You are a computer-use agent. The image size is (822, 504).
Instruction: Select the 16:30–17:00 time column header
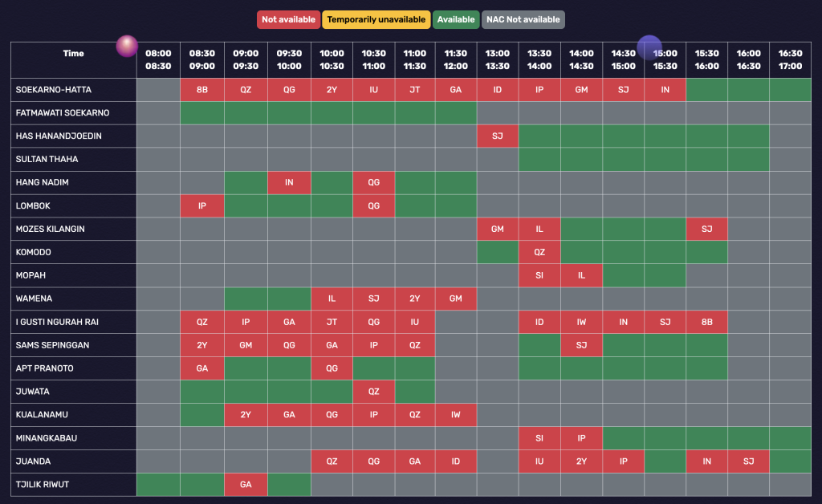tap(790, 60)
